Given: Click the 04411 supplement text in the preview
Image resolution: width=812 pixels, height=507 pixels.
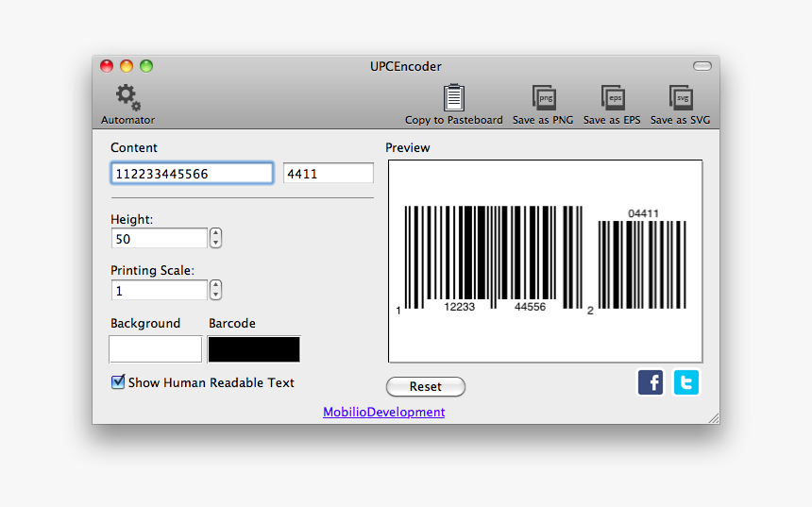Looking at the screenshot, I should (x=643, y=213).
